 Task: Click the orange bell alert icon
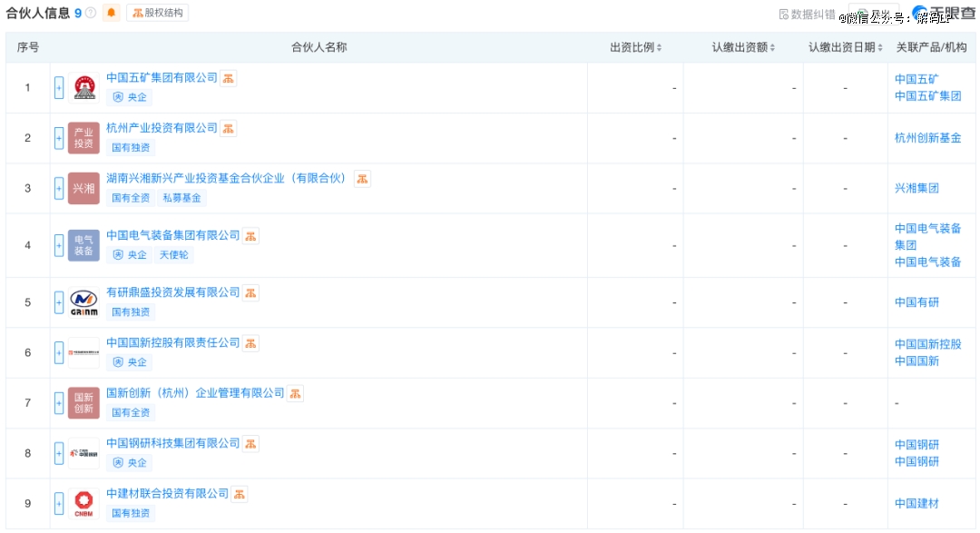(112, 13)
